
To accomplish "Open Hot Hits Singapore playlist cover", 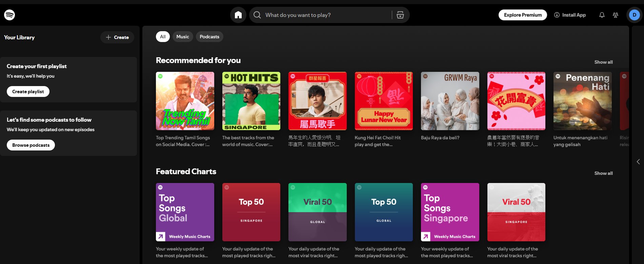I will click(251, 101).
